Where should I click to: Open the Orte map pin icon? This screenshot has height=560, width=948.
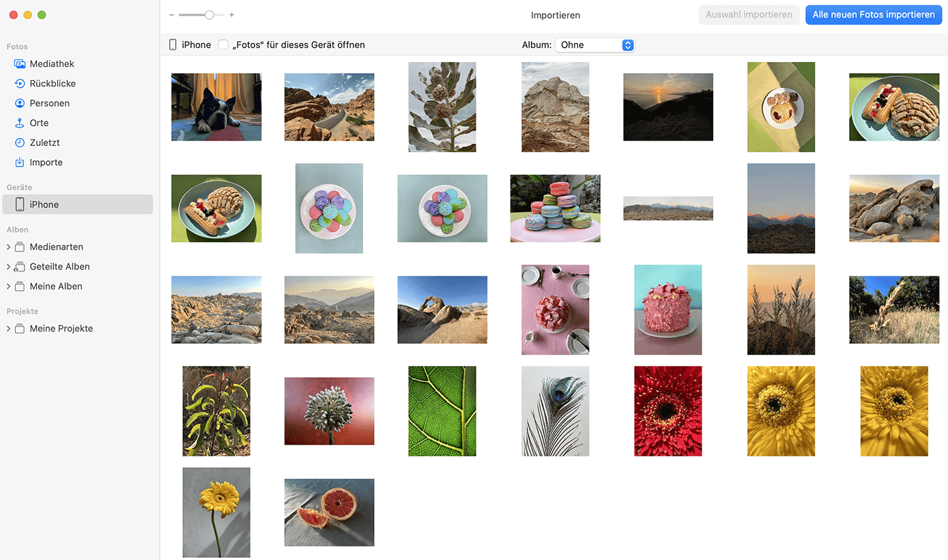tap(20, 123)
